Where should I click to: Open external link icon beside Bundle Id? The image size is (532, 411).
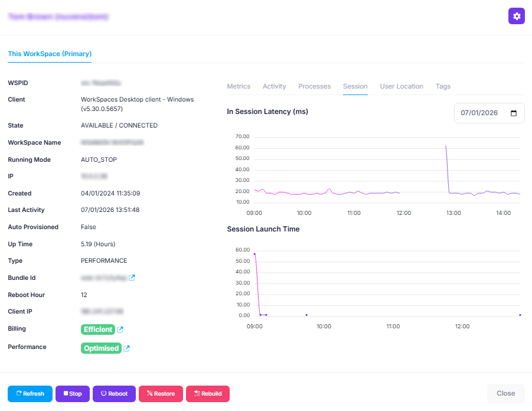(x=132, y=278)
